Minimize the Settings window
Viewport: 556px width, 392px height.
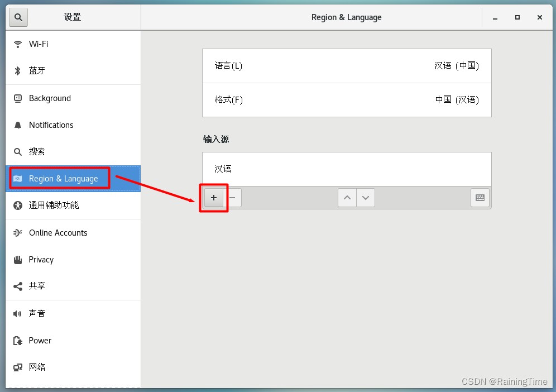click(495, 17)
